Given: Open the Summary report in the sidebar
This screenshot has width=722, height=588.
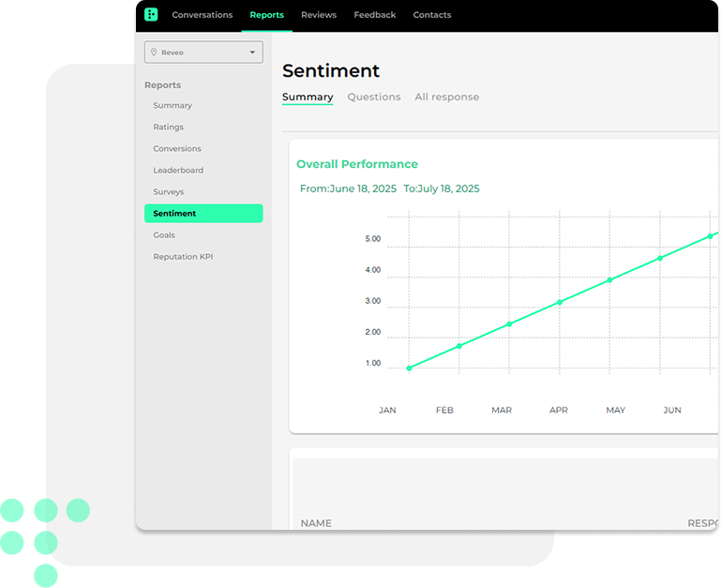Looking at the screenshot, I should click(x=173, y=106).
